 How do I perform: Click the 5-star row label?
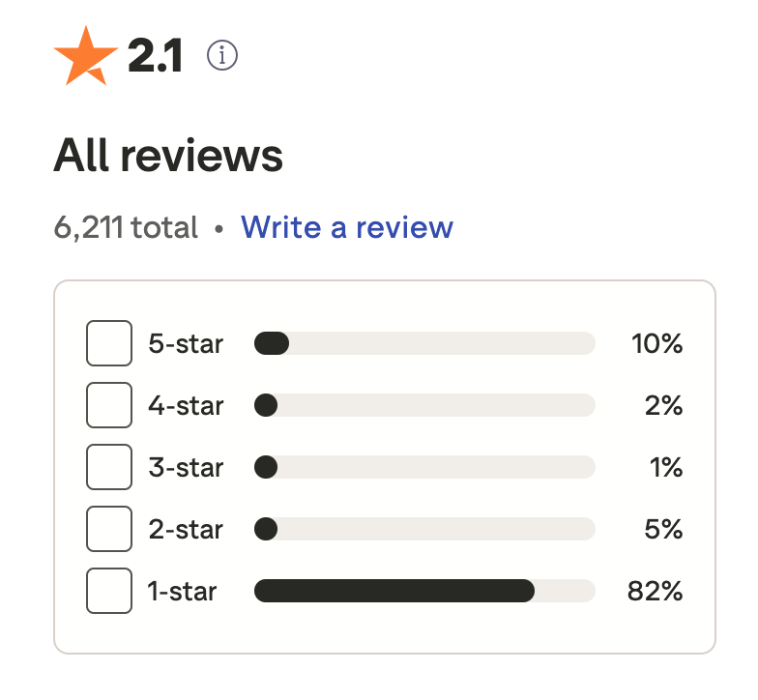(186, 343)
